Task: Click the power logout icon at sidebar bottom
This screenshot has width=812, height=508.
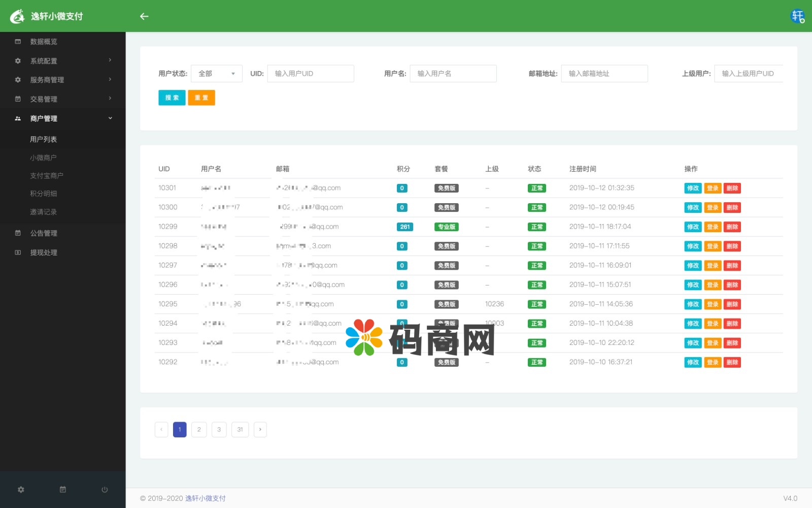Action: [x=105, y=490]
